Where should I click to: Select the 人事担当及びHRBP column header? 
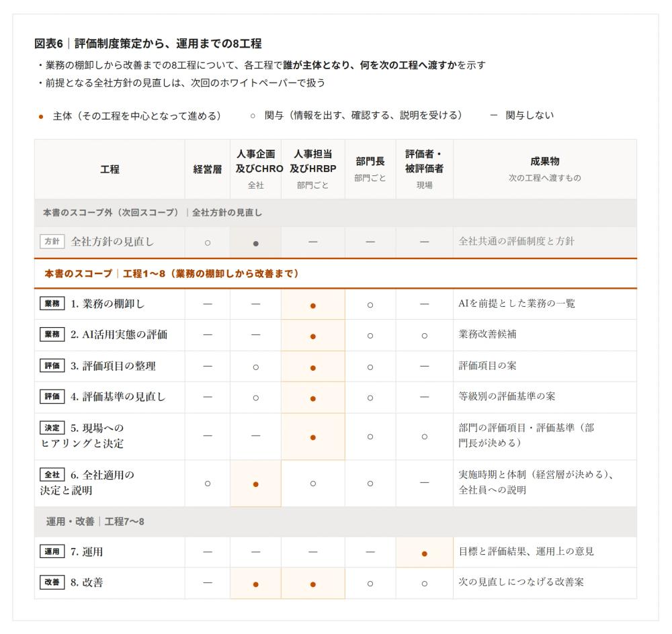[313, 169]
